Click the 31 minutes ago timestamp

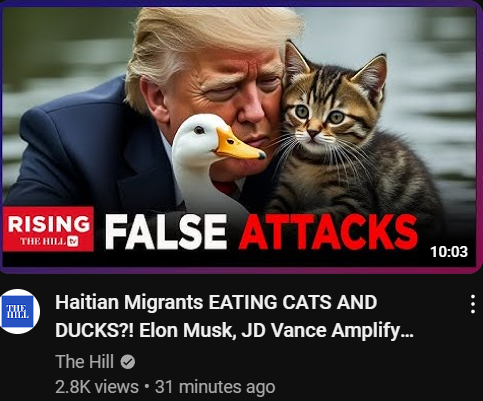tap(215, 387)
